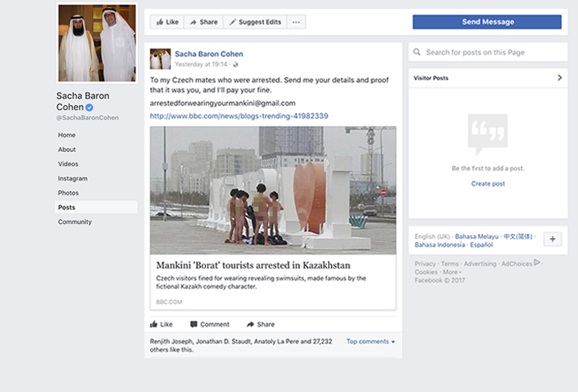Click the English (UK) language text

pyautogui.click(x=432, y=237)
